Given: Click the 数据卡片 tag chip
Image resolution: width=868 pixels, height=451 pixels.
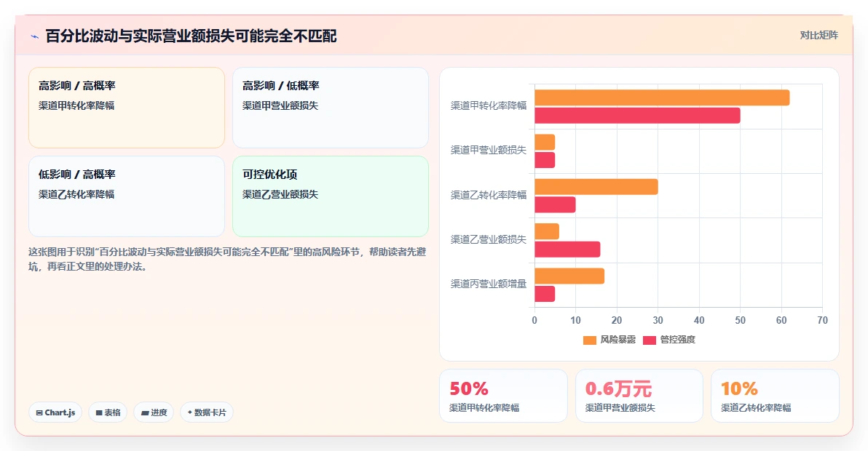Looking at the screenshot, I should [207, 412].
